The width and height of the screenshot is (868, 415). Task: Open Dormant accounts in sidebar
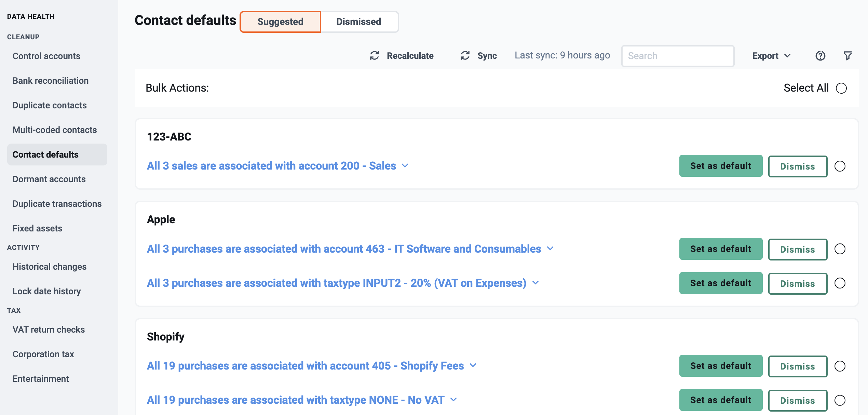click(49, 179)
